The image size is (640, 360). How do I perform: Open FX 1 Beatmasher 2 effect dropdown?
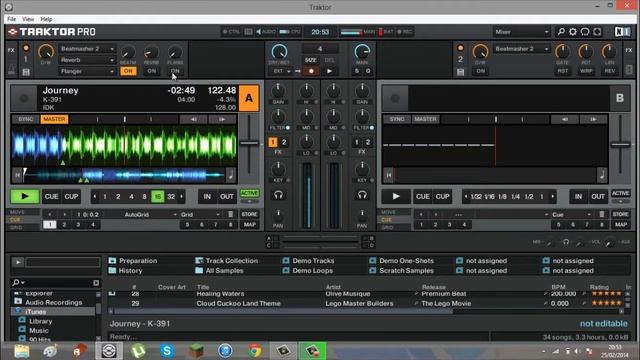click(87, 49)
